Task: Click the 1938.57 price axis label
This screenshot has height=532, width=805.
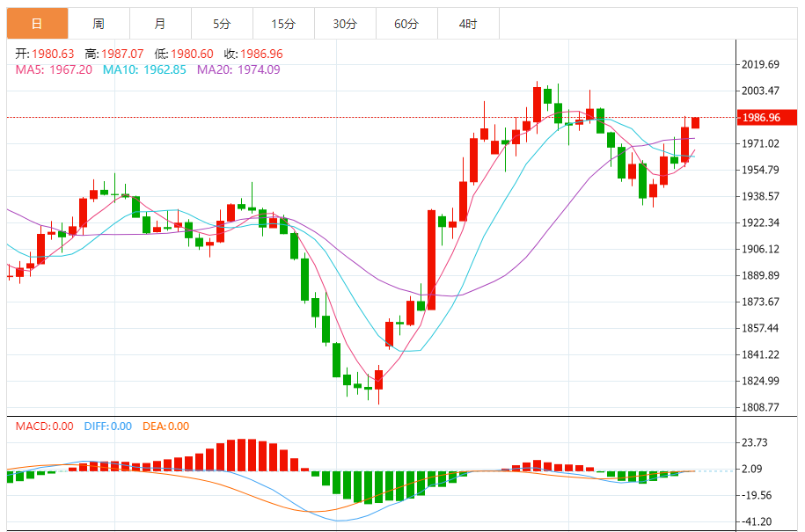Action: tap(760, 196)
